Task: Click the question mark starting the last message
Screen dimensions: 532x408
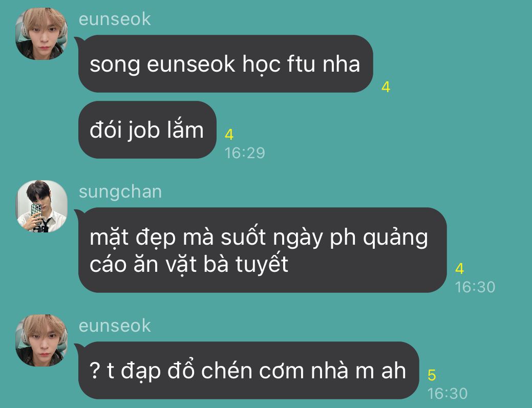Action: [x=94, y=370]
